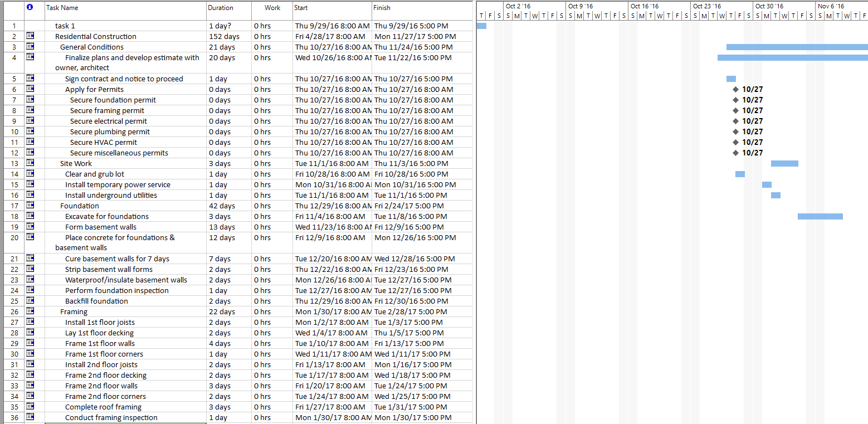Click the task 1 Gantt bar
The width and height of the screenshot is (868, 424).
point(481,26)
